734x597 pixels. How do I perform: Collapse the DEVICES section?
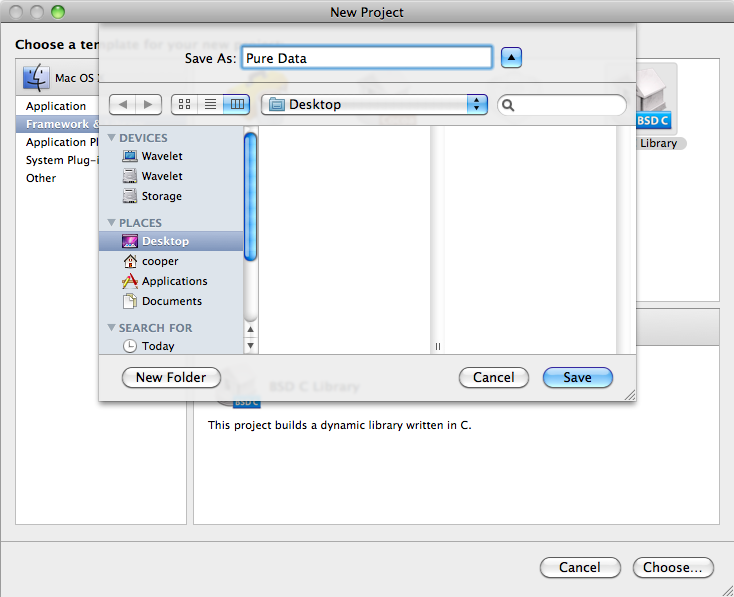coord(111,138)
